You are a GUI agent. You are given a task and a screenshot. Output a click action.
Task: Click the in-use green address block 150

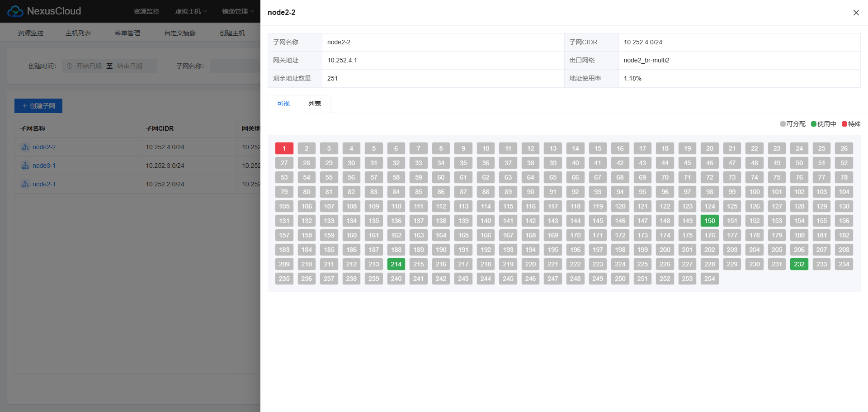pos(710,221)
